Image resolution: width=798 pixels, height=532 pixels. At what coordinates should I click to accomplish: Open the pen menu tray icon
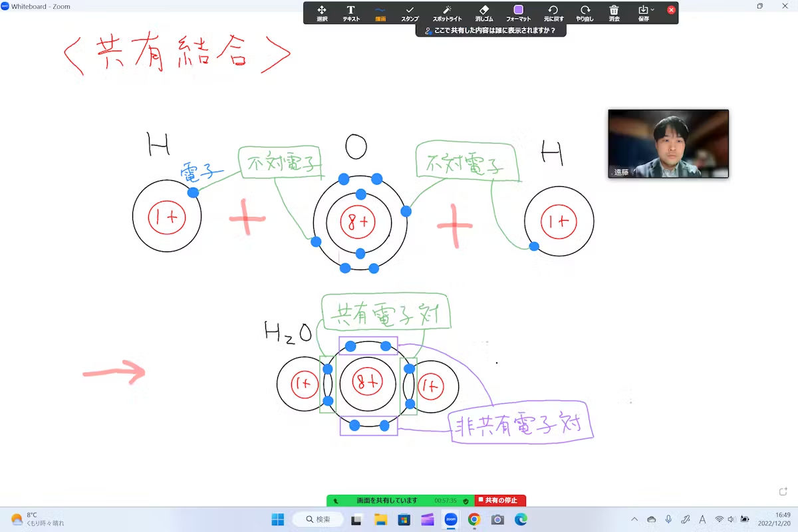click(x=686, y=519)
